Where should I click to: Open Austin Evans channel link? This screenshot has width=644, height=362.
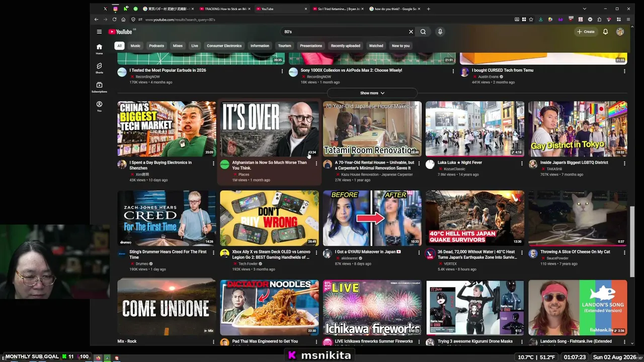pyautogui.click(x=488, y=76)
